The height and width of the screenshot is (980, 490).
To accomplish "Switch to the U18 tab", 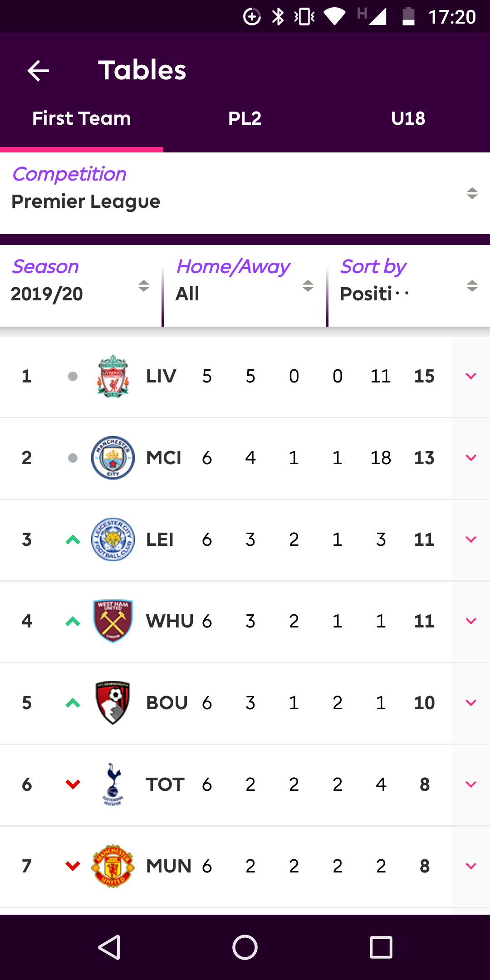I will coord(408,119).
